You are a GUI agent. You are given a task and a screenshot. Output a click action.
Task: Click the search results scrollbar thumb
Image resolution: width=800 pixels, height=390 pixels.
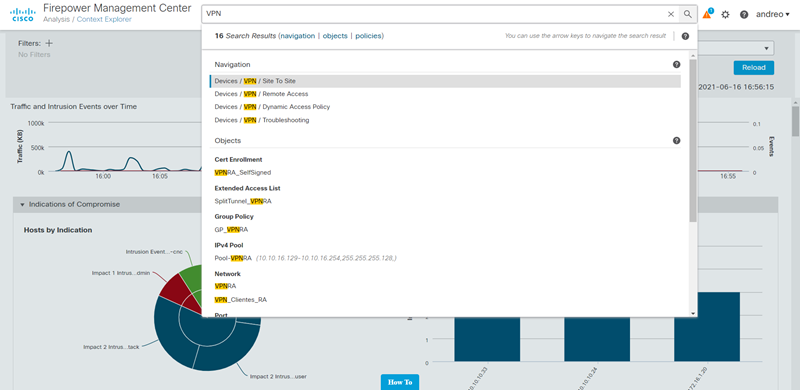[692, 140]
